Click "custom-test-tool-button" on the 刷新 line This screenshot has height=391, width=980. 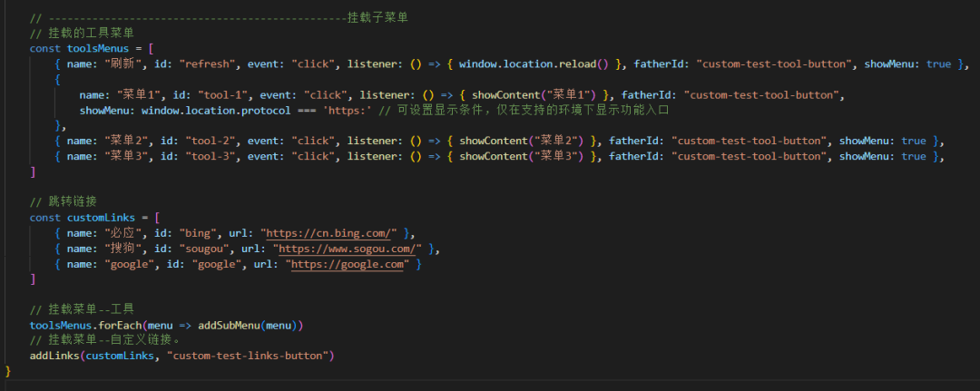coord(774,64)
